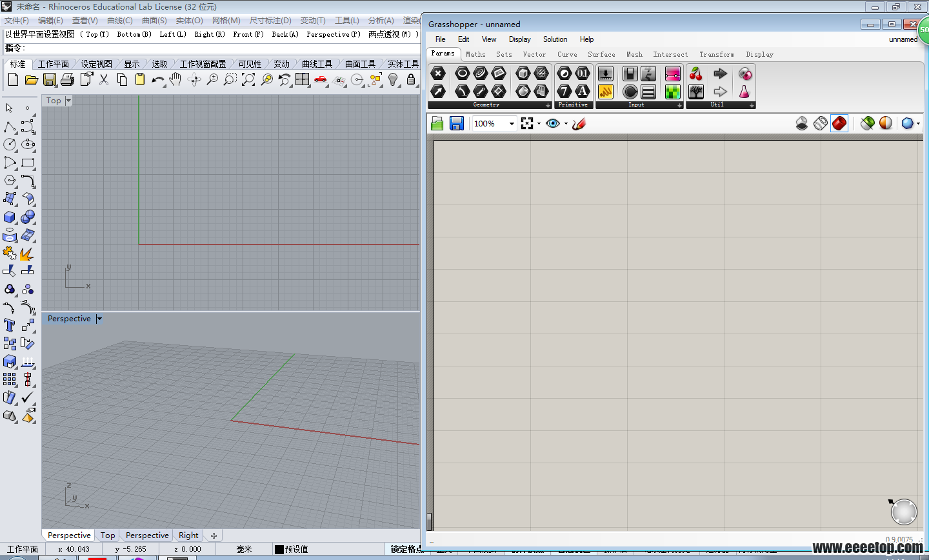Screen dimensions: 929x560
Task: Add a viewport tab with the plus button
Action: click(x=214, y=535)
